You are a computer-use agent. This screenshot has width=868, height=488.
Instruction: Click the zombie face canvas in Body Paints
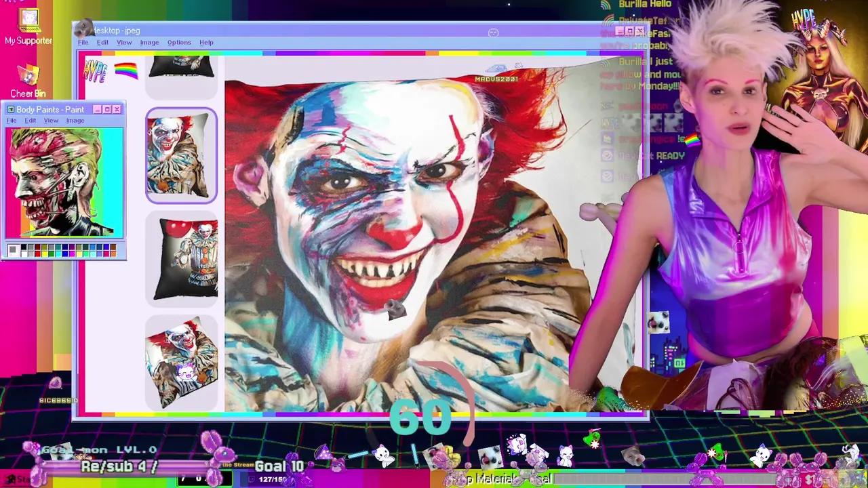(64, 183)
